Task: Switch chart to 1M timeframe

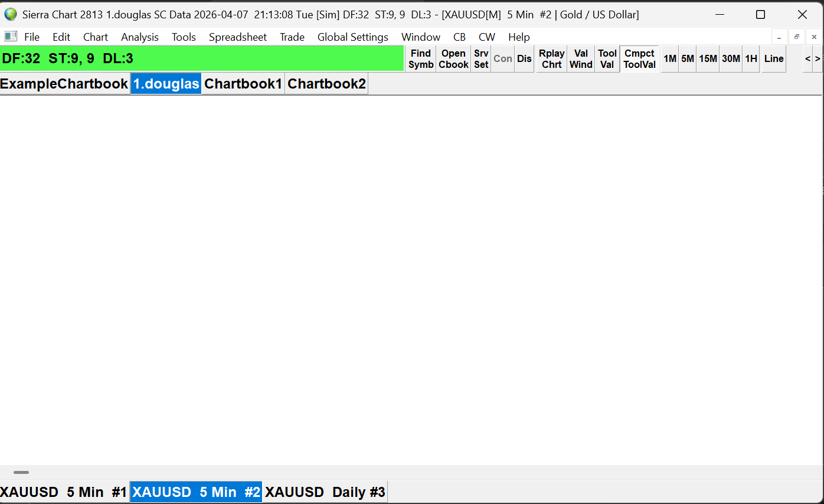Action: (x=670, y=59)
